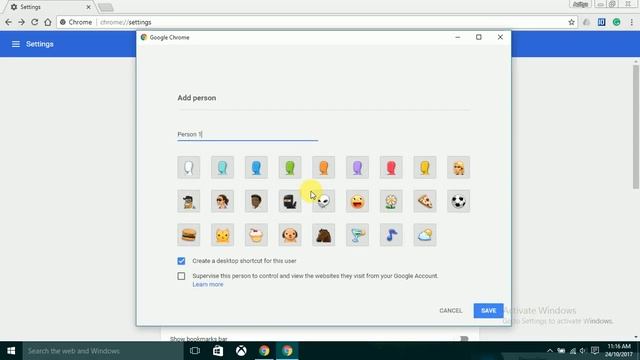Go forward in browser history
The width and height of the screenshot is (640, 360).
point(22,22)
